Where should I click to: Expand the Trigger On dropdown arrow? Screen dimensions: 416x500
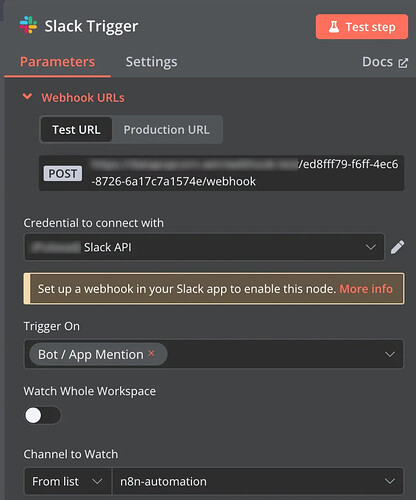point(390,354)
